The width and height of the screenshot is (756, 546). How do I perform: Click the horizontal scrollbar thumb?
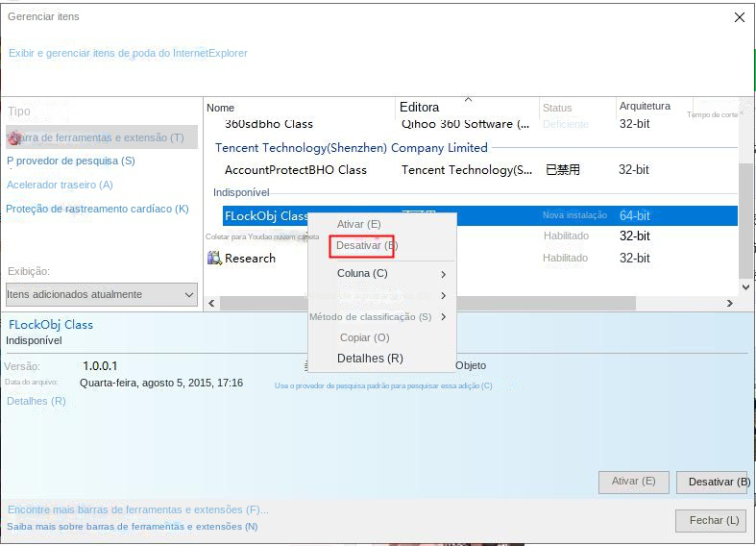coord(427,304)
